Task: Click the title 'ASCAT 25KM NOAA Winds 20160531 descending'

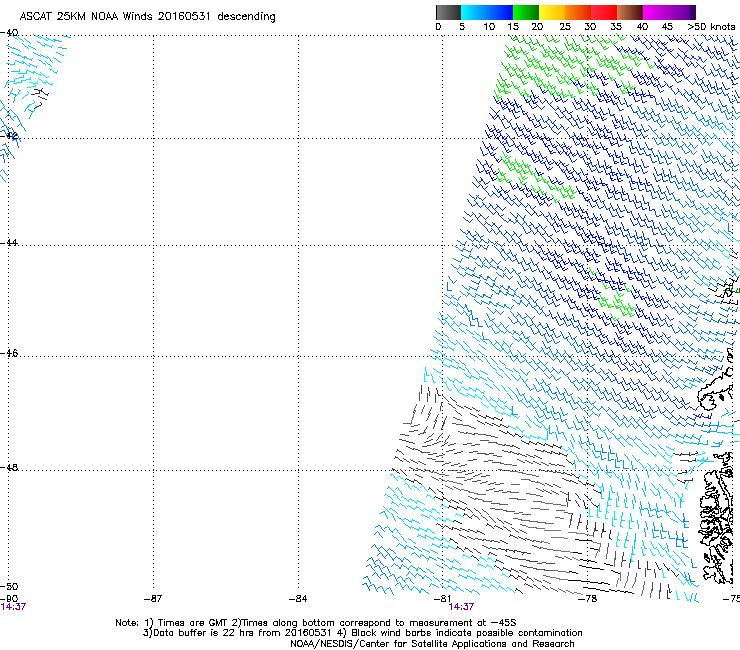Action: coord(147,17)
